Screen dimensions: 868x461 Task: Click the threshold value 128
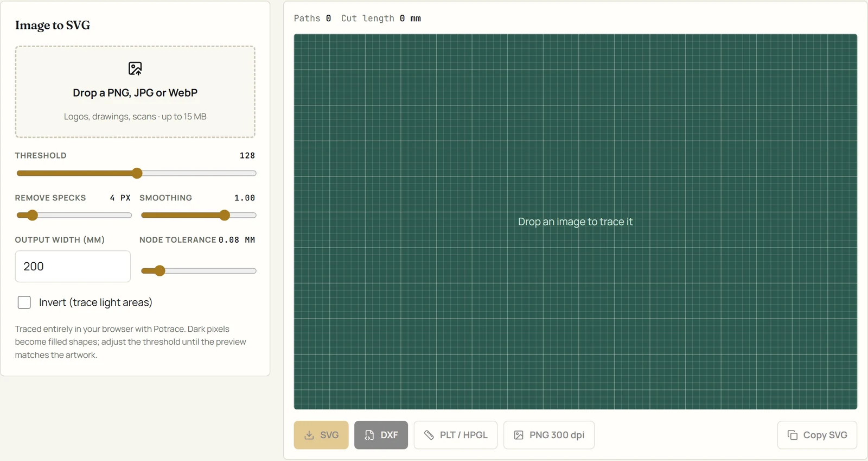click(247, 155)
